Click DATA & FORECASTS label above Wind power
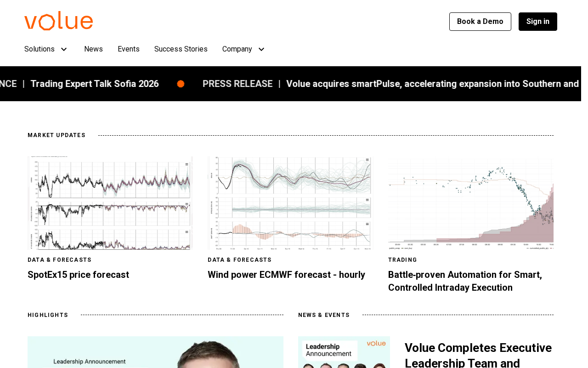This screenshot has width=588, height=368. [240, 260]
